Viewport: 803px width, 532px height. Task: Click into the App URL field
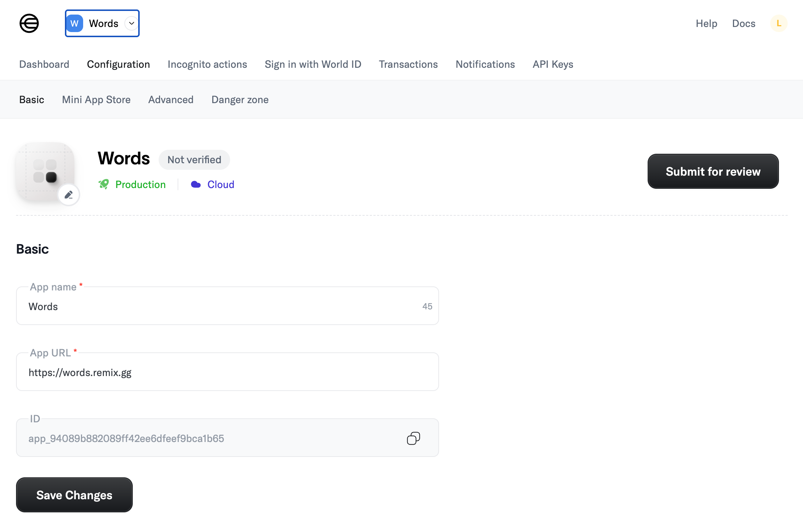[228, 372]
